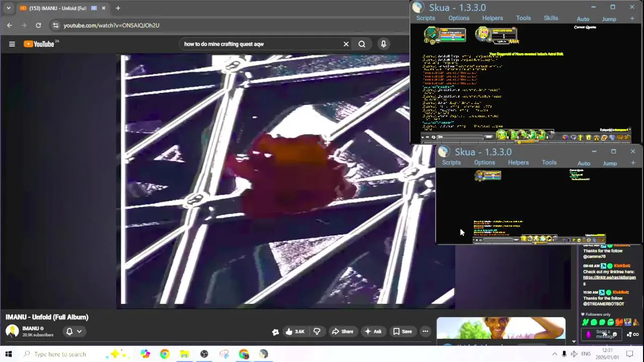Click Jump in upper Skua window
This screenshot has width=644, height=362.
point(609,19)
